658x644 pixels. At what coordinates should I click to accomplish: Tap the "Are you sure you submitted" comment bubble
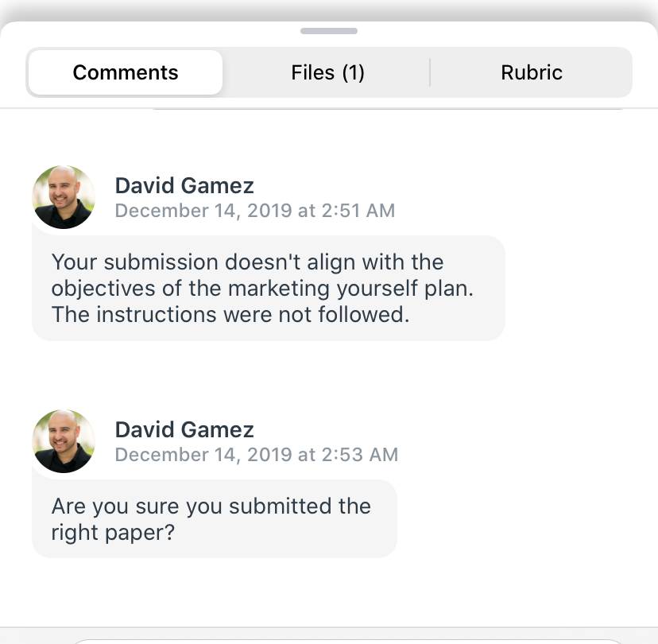215,519
